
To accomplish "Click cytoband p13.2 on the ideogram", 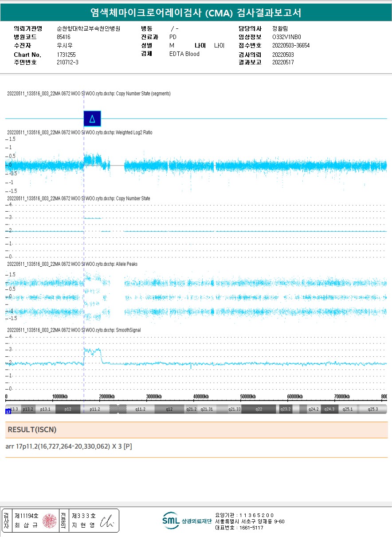I will click(28, 409).
